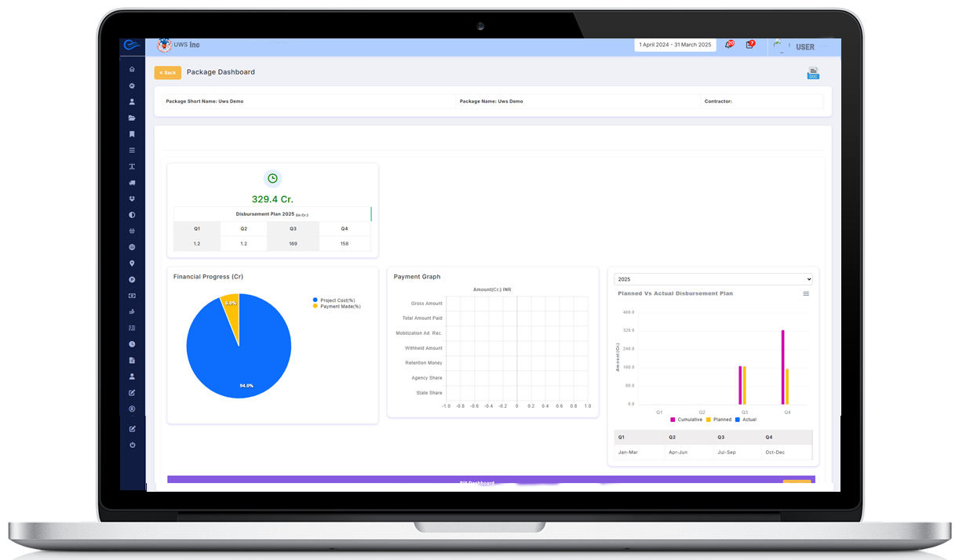This screenshot has width=959, height=560.
Task: Open the home icon in sidebar
Action: coord(132,70)
